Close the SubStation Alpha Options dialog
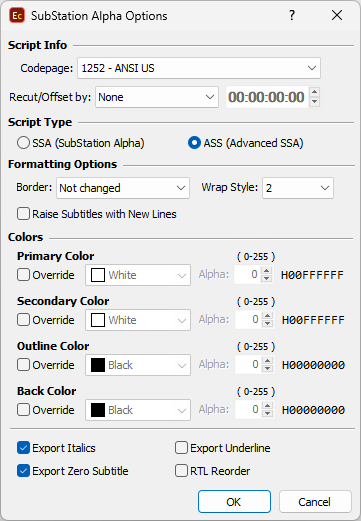The width and height of the screenshot is (361, 521). point(337,15)
